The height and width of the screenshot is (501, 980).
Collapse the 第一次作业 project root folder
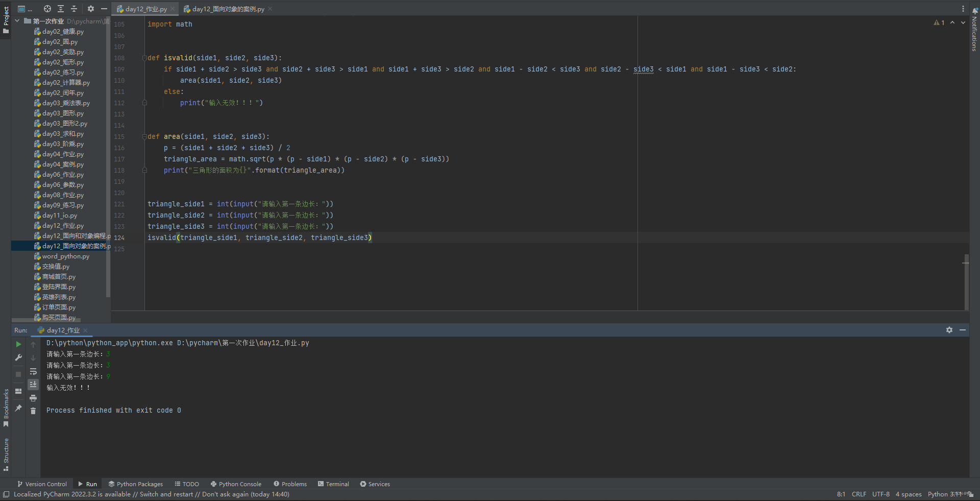click(17, 21)
